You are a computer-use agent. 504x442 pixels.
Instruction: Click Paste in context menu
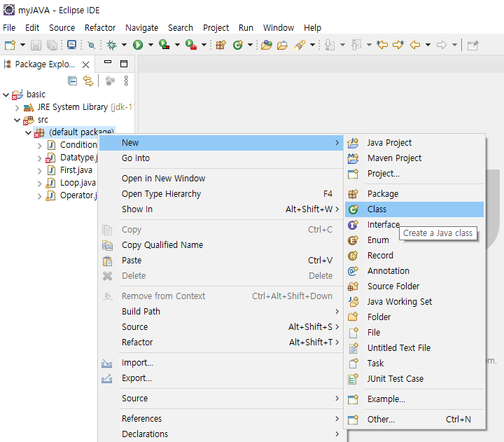click(221, 261)
